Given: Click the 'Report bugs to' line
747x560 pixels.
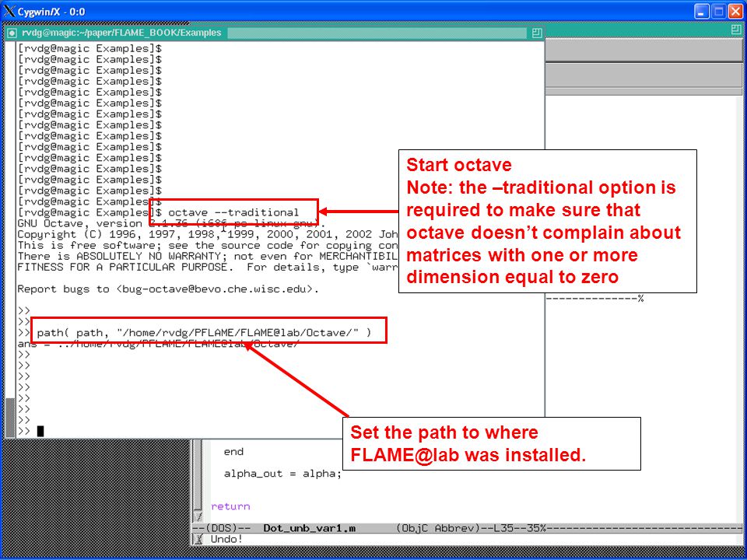Looking at the screenshot, I should (x=168, y=289).
